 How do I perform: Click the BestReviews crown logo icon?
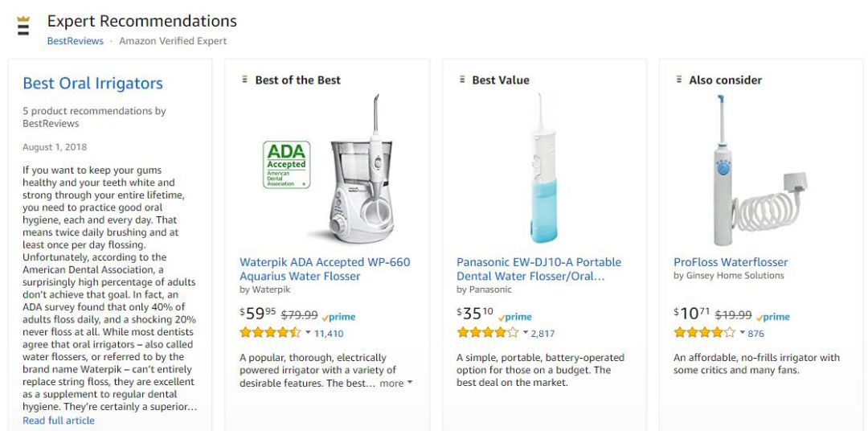tap(23, 26)
